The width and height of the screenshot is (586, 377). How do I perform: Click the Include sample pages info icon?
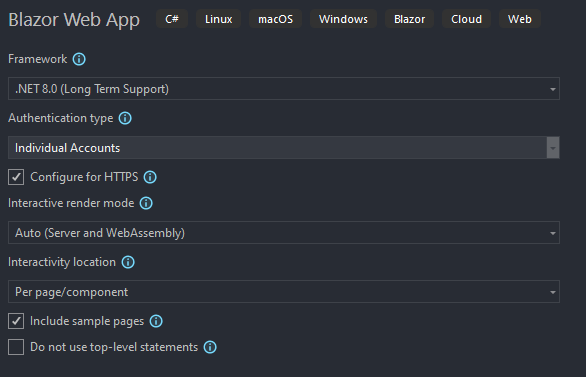[156, 321]
